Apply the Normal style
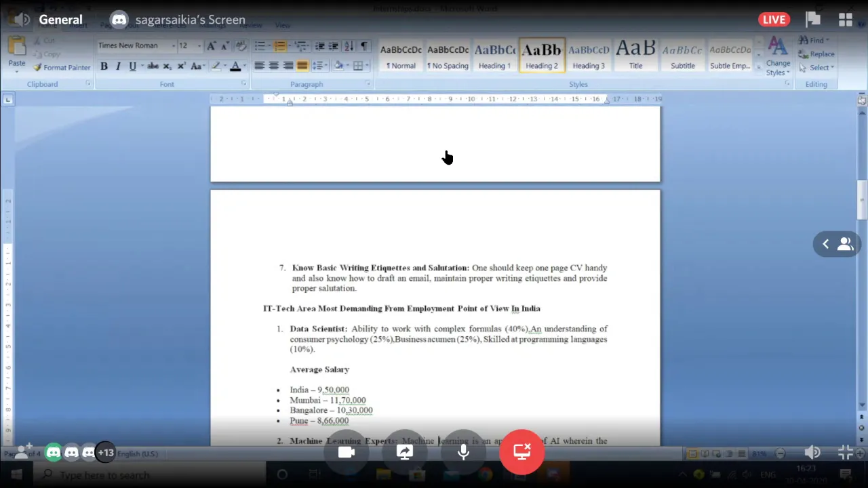This screenshot has height=488, width=868. [401, 56]
